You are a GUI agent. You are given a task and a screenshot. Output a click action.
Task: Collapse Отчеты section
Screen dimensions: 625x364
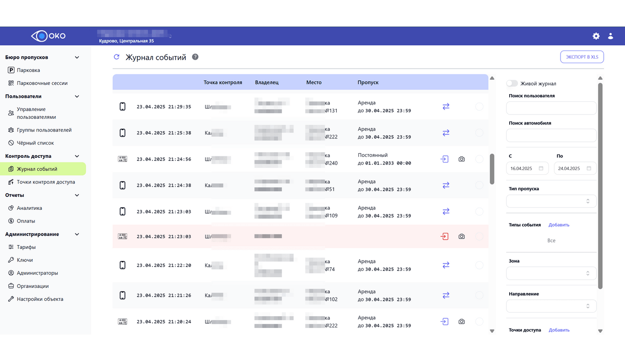coord(77,195)
